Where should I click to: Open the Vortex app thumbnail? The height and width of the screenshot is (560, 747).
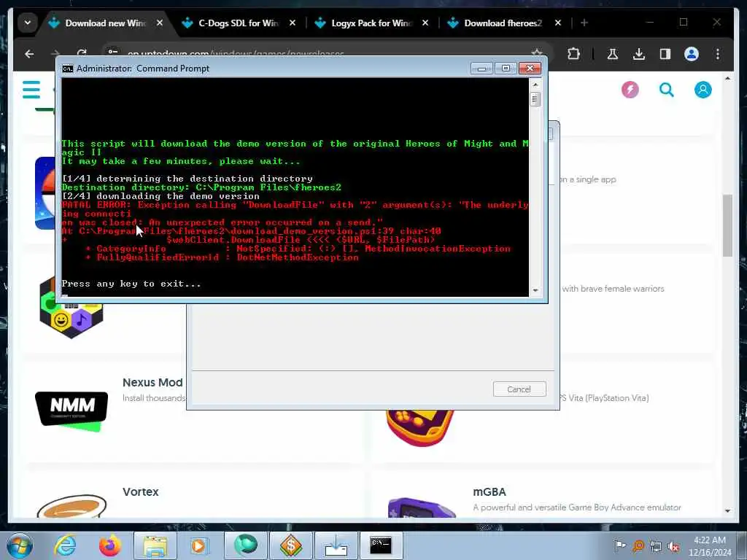pos(71,506)
